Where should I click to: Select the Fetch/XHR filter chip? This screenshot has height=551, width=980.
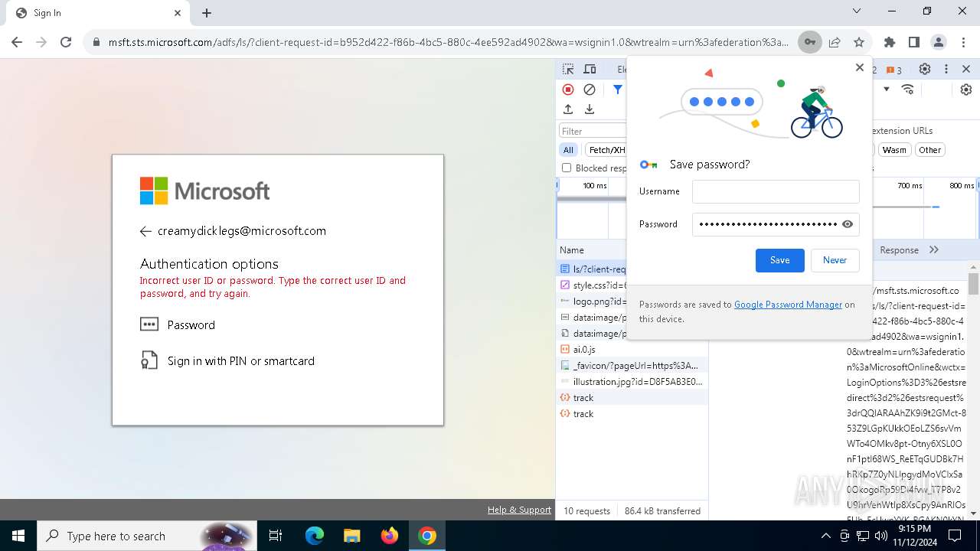point(606,150)
